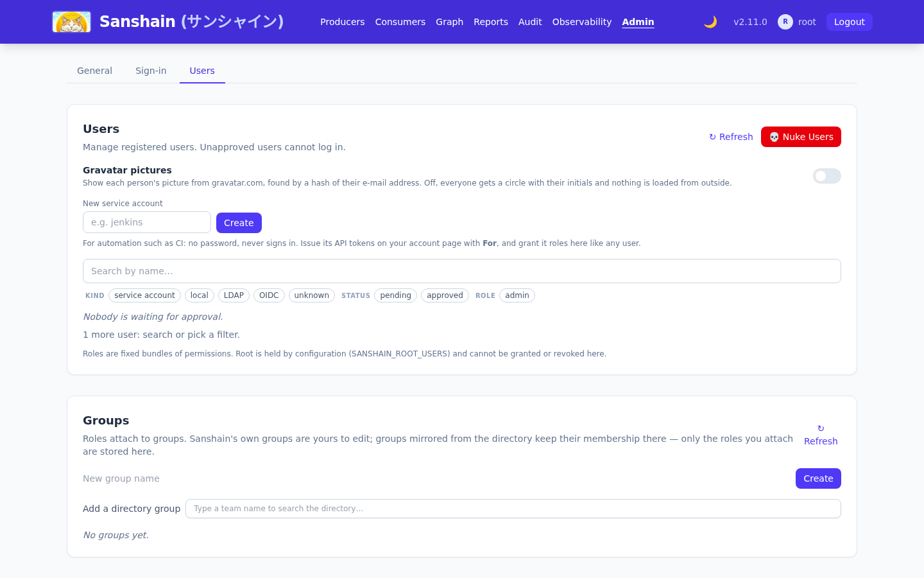Viewport: 924px width, 578px height.
Task: Open the Producers page
Action: coord(343,22)
